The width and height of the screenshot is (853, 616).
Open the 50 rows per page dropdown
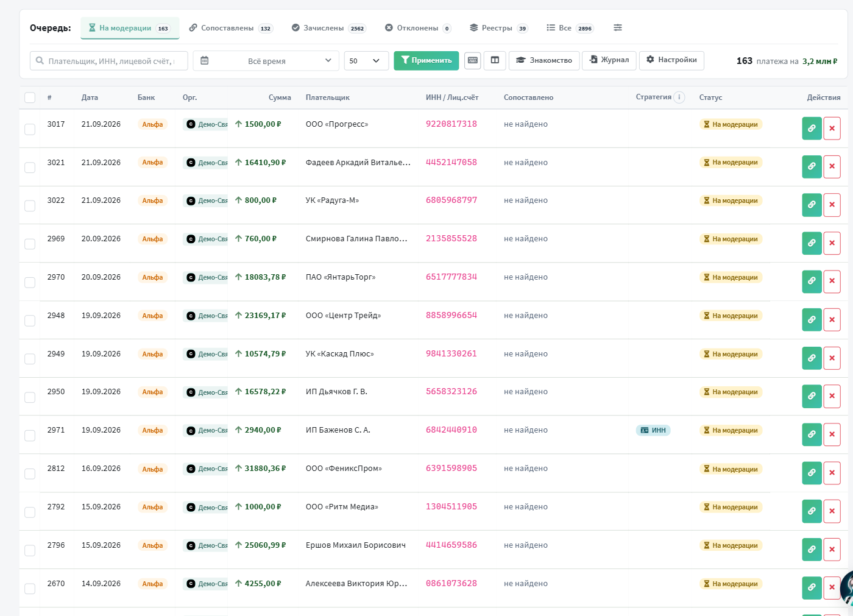366,61
